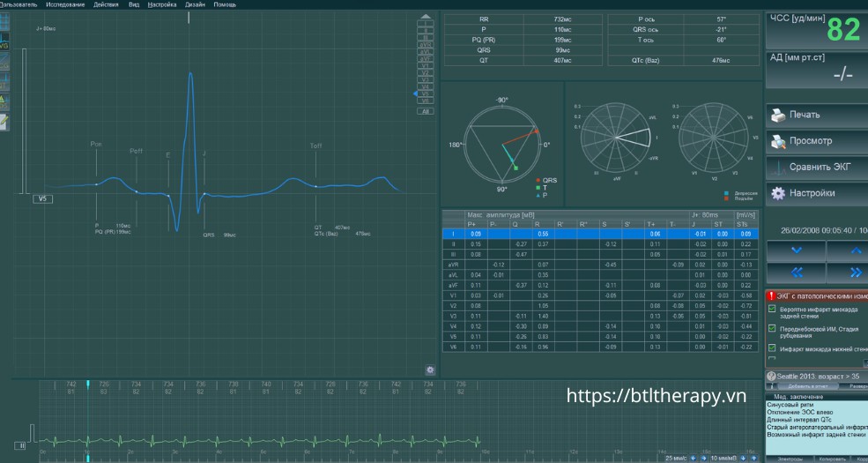Click the Копировать button

(833, 459)
